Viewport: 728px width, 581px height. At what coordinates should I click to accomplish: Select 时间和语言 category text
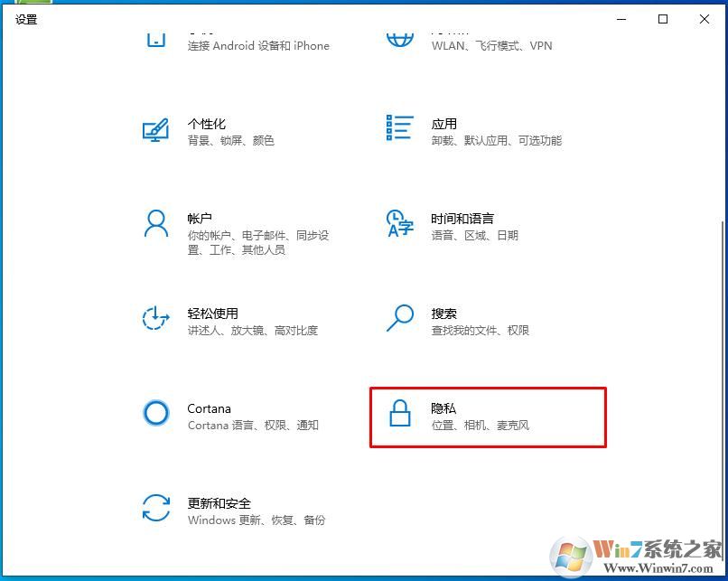pos(462,219)
